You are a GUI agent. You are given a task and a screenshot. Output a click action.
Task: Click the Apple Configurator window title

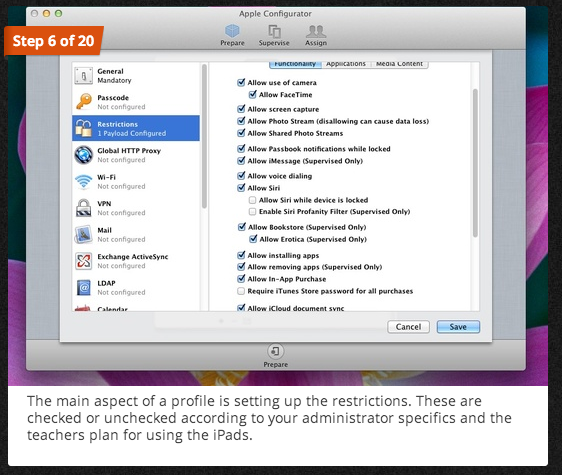pyautogui.click(x=275, y=14)
